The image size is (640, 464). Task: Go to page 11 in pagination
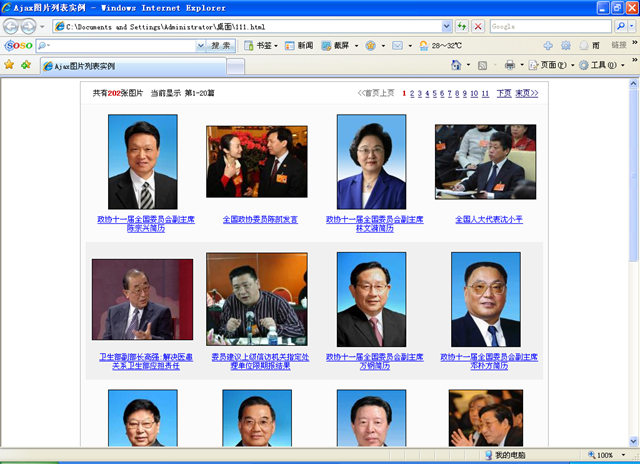click(x=485, y=93)
